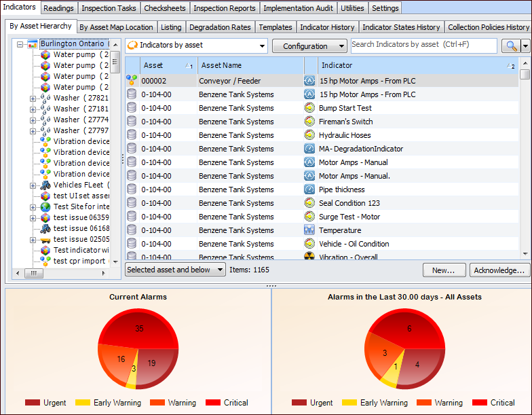Click the Vibration - Overall radiation icon
Viewport: 532px width, 415px height.
tap(309, 257)
